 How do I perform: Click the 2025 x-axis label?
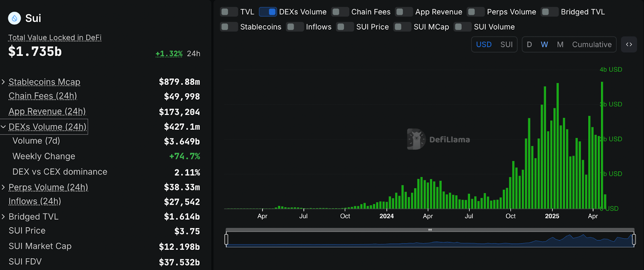point(552,216)
